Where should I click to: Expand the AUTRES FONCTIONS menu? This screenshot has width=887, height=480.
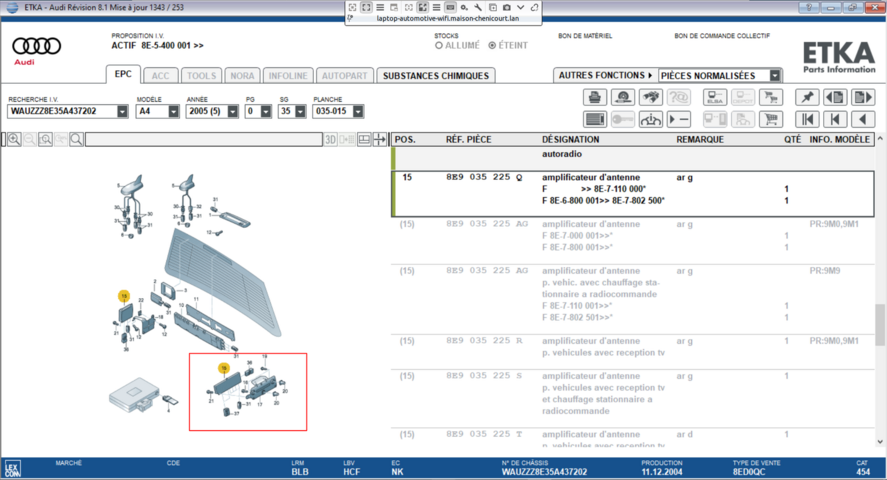605,75
